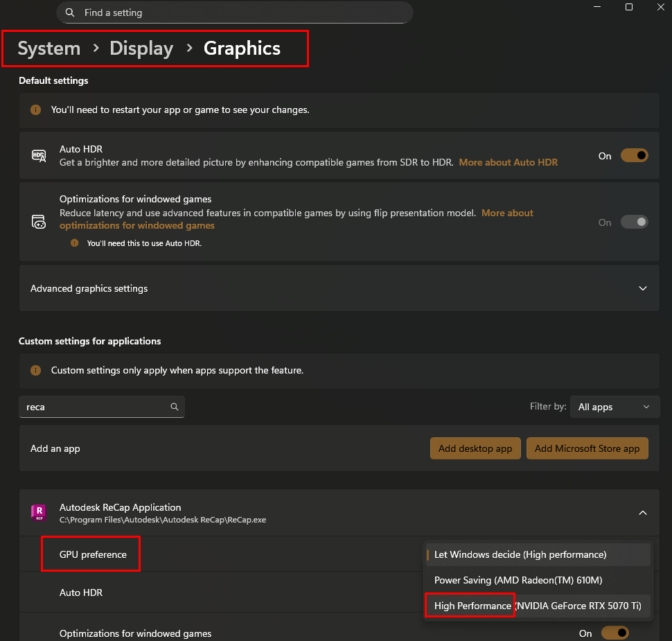672x641 pixels.
Task: Click the restart notice info icon
Action: coord(35,109)
